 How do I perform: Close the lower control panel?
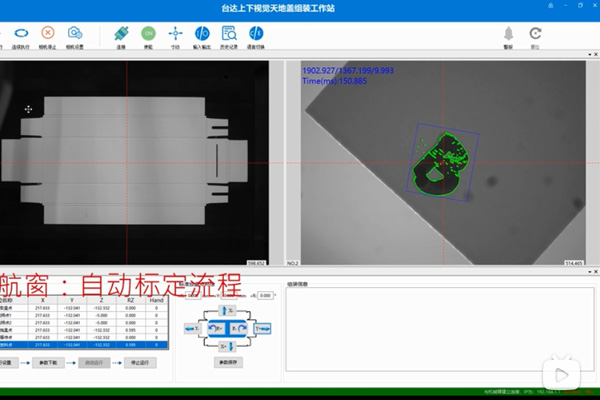tap(596, 272)
